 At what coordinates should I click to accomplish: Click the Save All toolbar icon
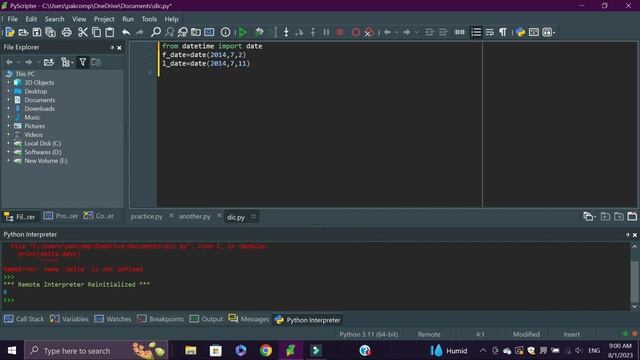point(50,32)
